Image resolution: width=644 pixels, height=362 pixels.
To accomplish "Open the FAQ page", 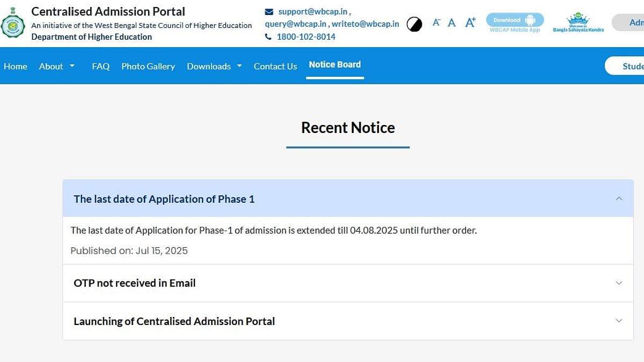I will 101,66.
